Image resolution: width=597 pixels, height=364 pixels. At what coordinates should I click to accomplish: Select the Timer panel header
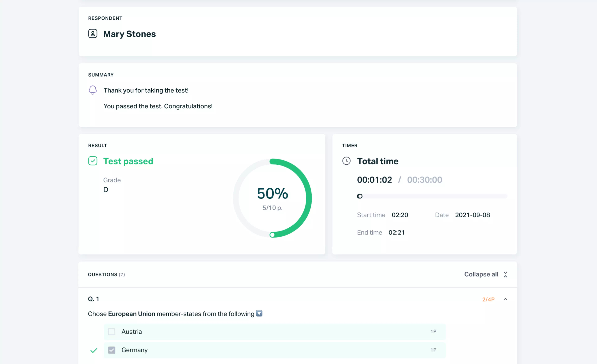tap(350, 145)
